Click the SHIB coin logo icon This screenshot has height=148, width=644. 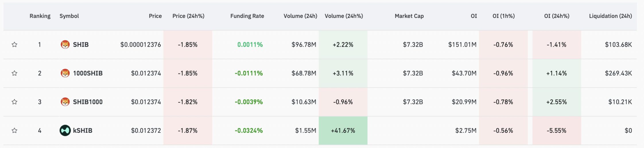click(65, 45)
